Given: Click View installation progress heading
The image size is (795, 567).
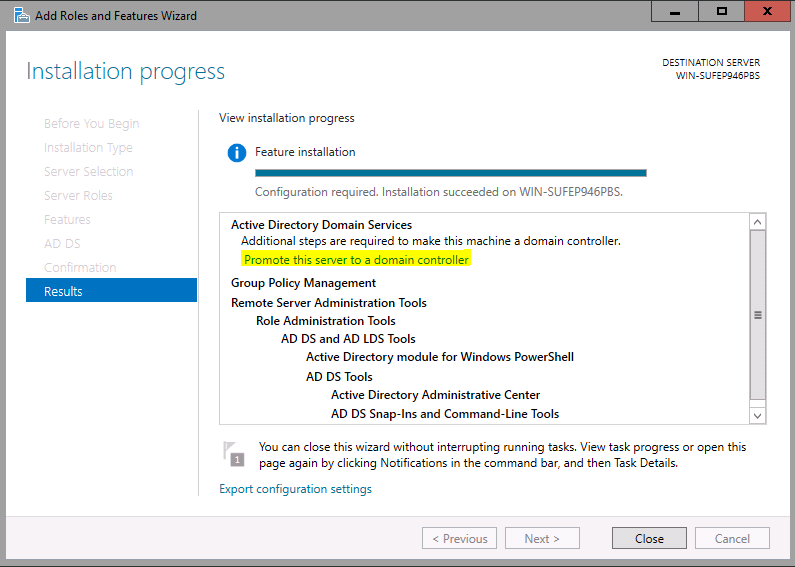Looking at the screenshot, I should (x=286, y=118).
